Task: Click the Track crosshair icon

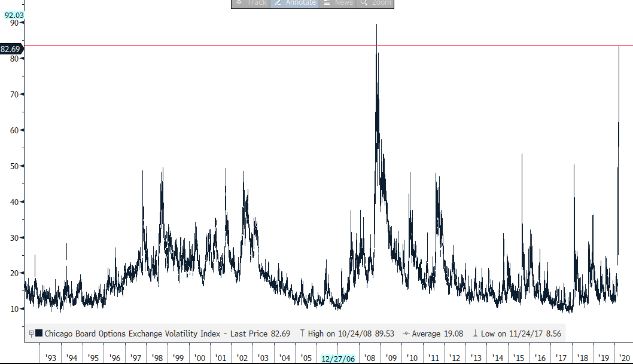Action: point(238,3)
